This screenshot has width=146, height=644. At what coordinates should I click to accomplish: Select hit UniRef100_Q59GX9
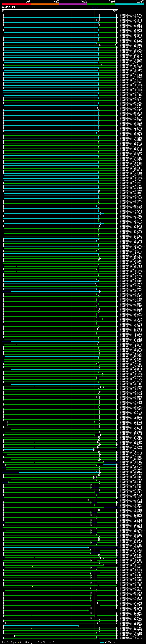(x=131, y=93)
